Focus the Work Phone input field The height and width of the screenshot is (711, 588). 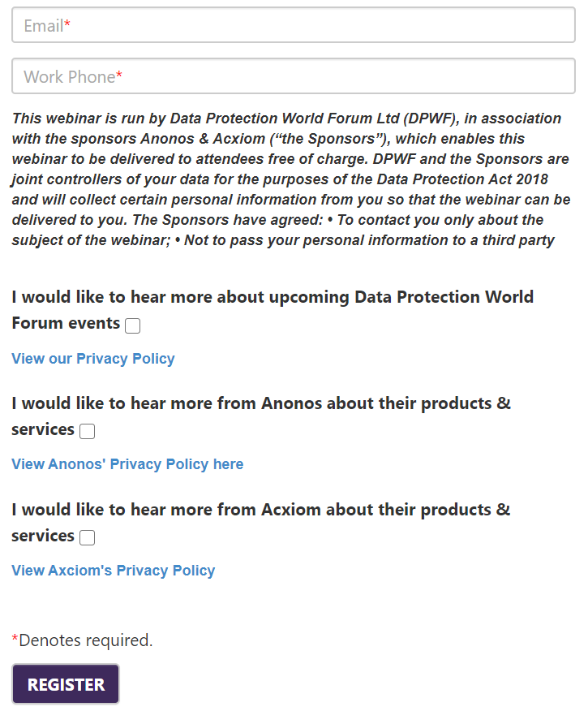[x=294, y=76]
